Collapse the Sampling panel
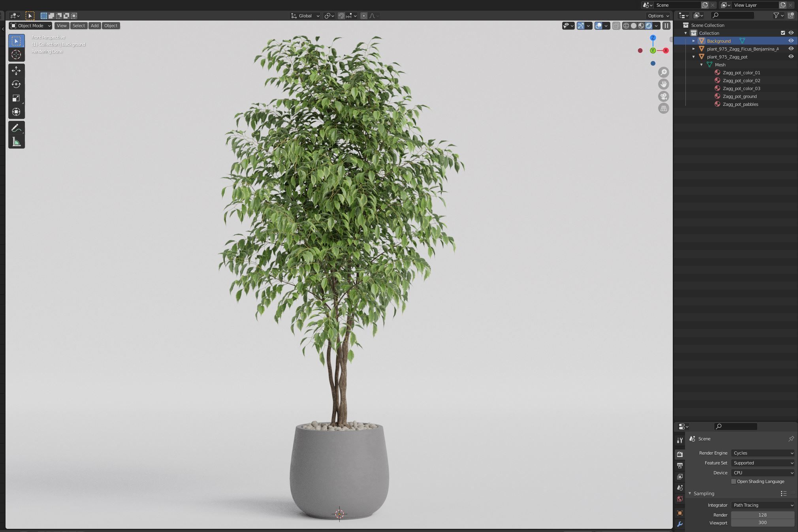Image resolution: width=798 pixels, height=532 pixels. 690,494
